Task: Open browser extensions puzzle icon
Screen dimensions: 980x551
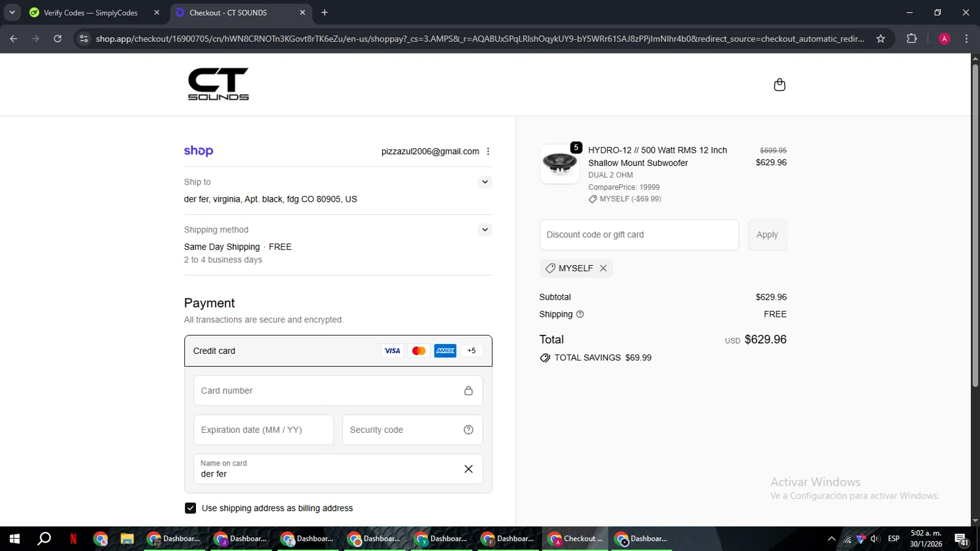Action: click(x=912, y=39)
